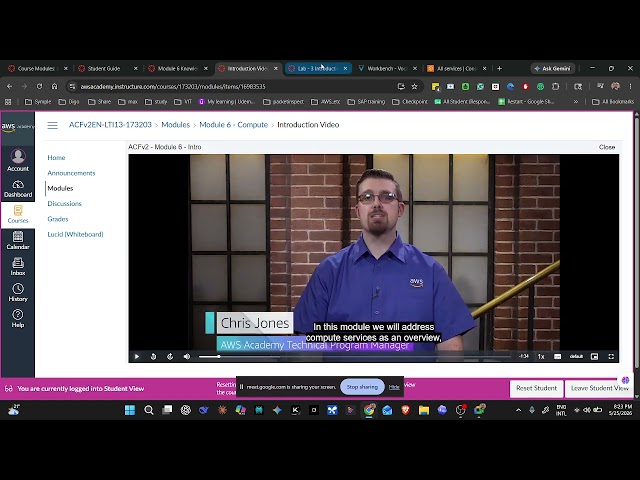Image resolution: width=640 pixels, height=480 pixels.
Task: Open the Windows Start menu
Action: tap(130, 410)
